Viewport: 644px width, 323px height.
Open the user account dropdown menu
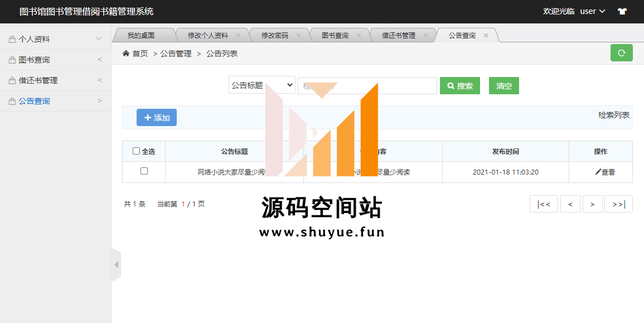click(593, 12)
